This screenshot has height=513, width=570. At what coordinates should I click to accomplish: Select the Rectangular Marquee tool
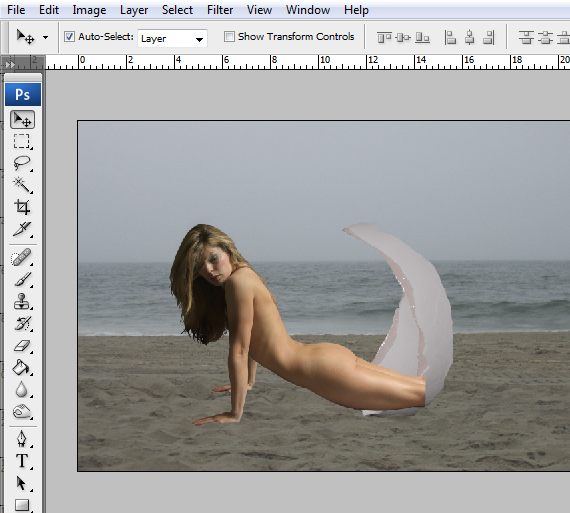point(22,141)
